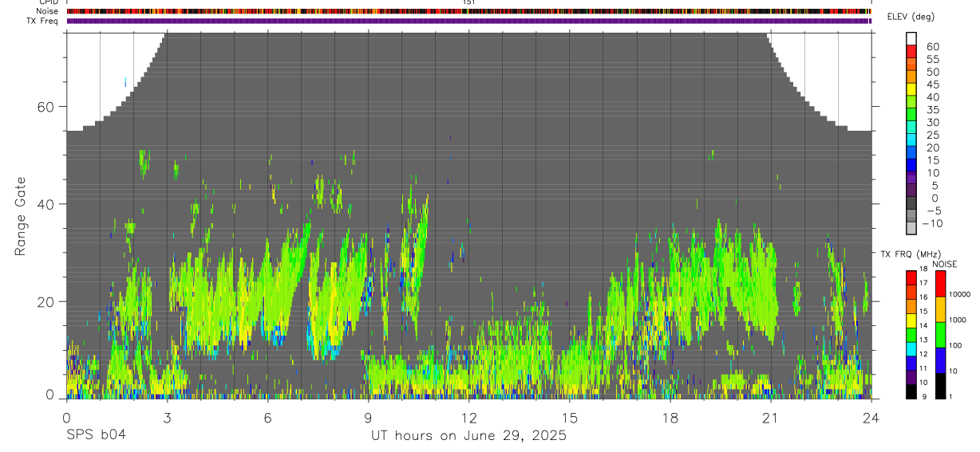Click the "100" label on NOISE colorbar
Image resolution: width=980 pixels, height=452 pixels.
point(955,345)
